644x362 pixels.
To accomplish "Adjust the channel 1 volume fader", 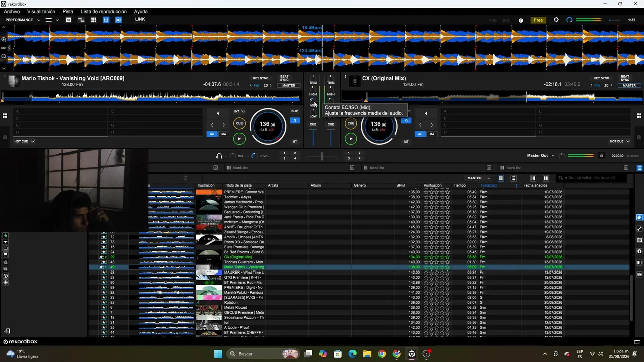I will coord(313,137).
